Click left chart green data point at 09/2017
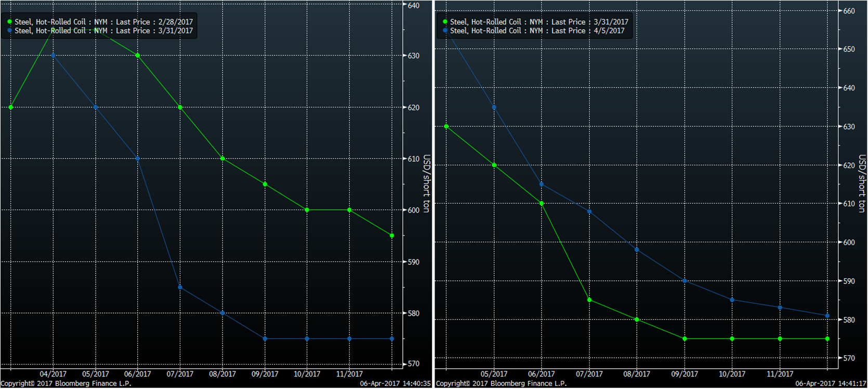Viewport: 868px width, 389px height. (x=265, y=184)
